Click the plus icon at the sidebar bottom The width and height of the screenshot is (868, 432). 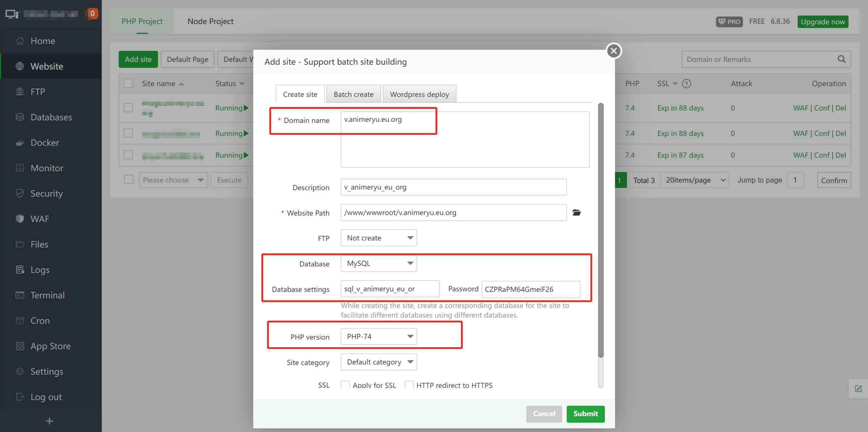50,421
